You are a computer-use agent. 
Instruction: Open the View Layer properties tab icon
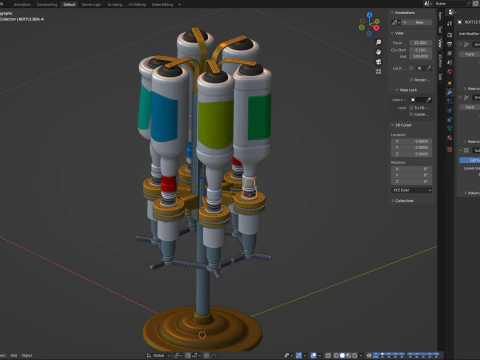(x=450, y=53)
